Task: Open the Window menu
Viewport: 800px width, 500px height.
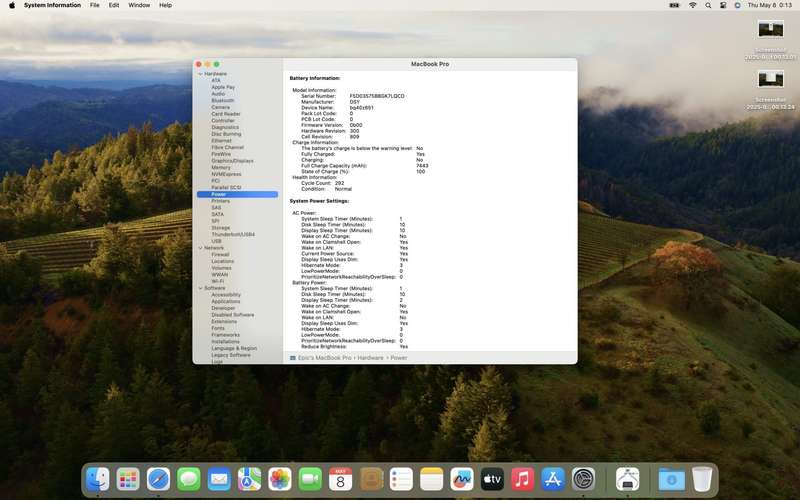Action: 139,5
